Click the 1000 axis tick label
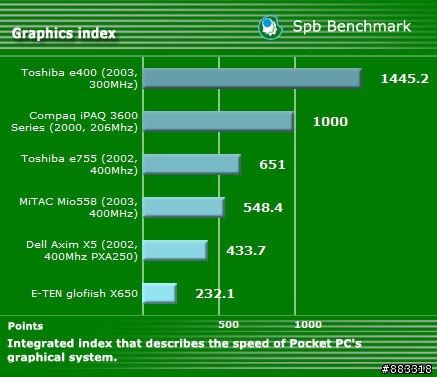The height and width of the screenshot is (377, 437). 308,325
